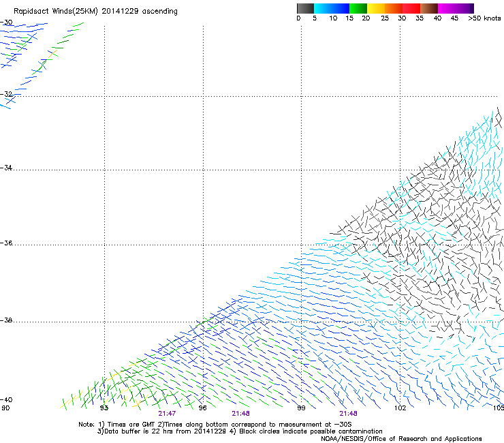
Task: Click the orange 25-30 knots color swatch
Action: pyautogui.click(x=394, y=8)
